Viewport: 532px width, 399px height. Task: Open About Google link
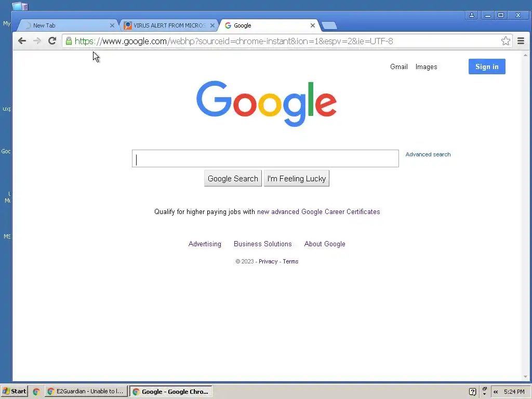(x=325, y=244)
